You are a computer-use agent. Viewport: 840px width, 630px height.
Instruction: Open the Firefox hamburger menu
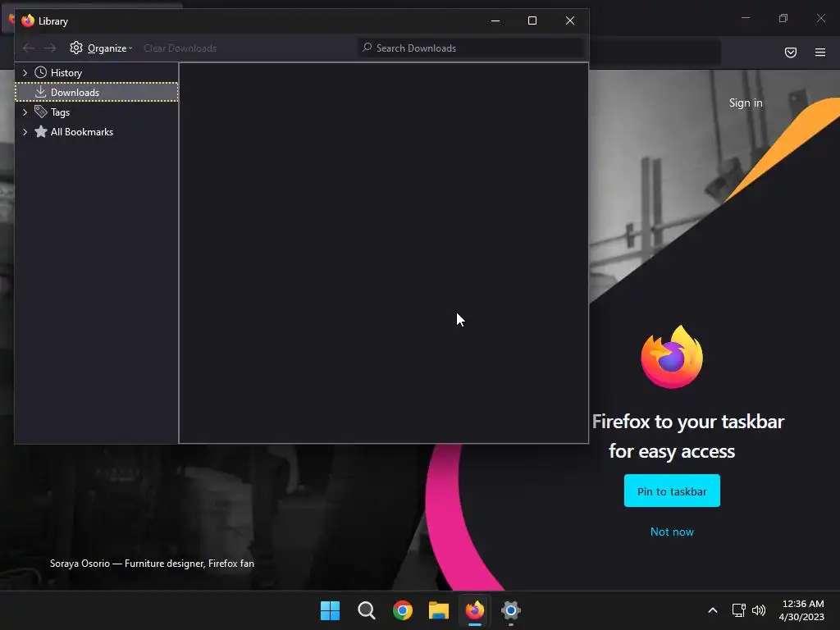tap(820, 52)
